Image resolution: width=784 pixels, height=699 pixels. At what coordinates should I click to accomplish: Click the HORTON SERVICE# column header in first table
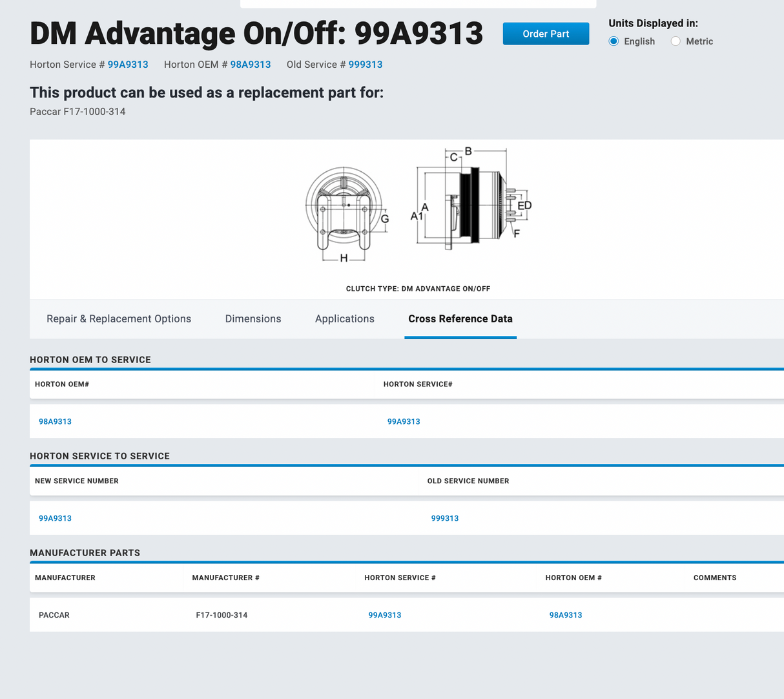point(418,384)
